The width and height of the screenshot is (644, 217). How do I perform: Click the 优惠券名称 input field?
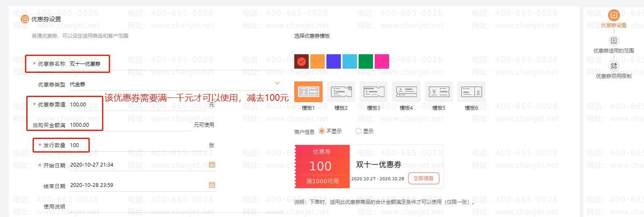[175, 64]
